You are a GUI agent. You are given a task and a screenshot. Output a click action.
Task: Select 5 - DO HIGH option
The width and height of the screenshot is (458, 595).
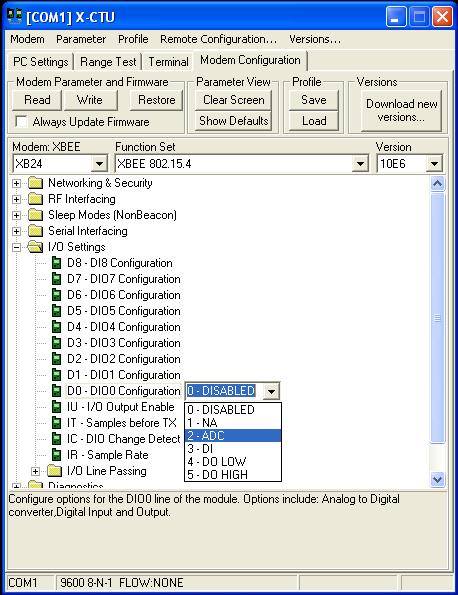pyautogui.click(x=233, y=474)
